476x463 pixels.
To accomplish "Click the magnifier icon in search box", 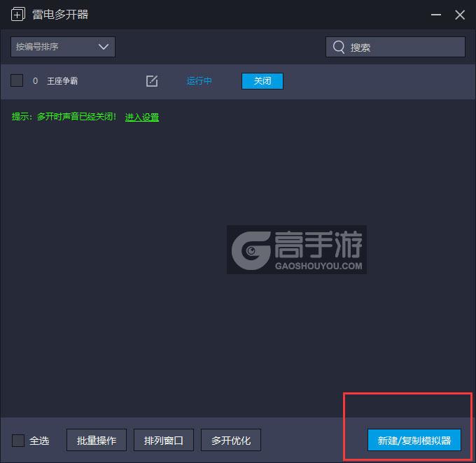I will 339,47.
